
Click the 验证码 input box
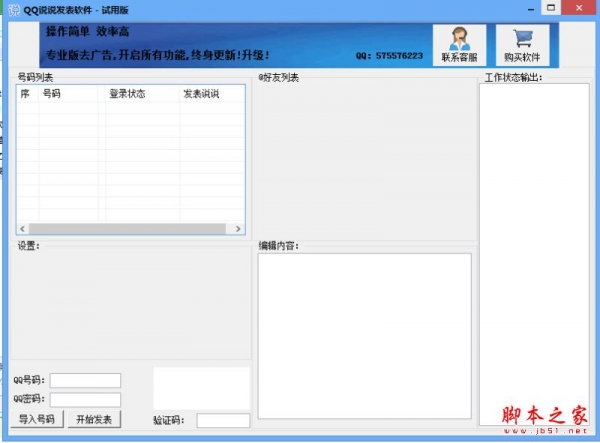click(x=223, y=420)
